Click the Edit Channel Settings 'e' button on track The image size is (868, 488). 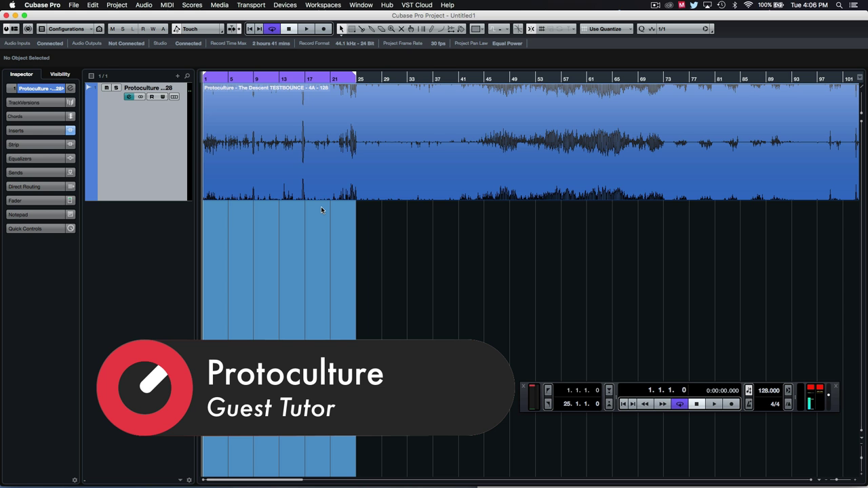(x=129, y=97)
